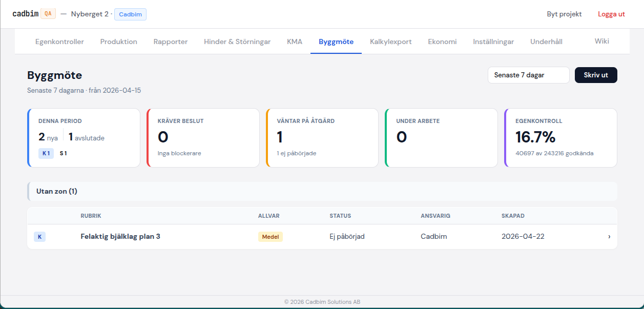Click the Egenkontroll 16.7% summary card

[x=560, y=137]
